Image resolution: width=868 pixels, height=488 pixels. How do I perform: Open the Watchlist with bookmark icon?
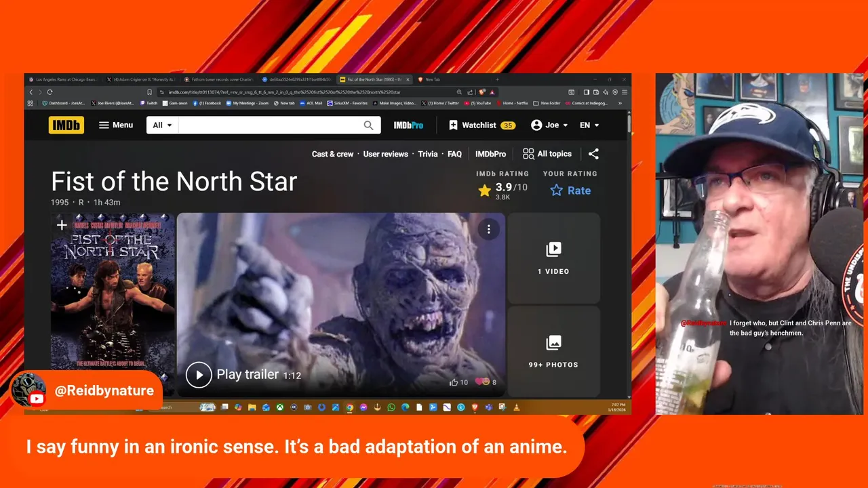click(x=481, y=125)
